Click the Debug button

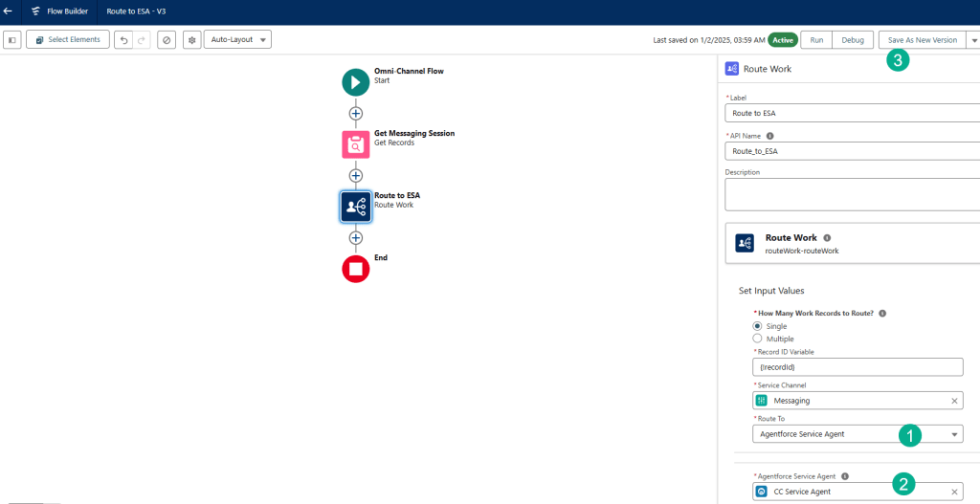tap(853, 40)
